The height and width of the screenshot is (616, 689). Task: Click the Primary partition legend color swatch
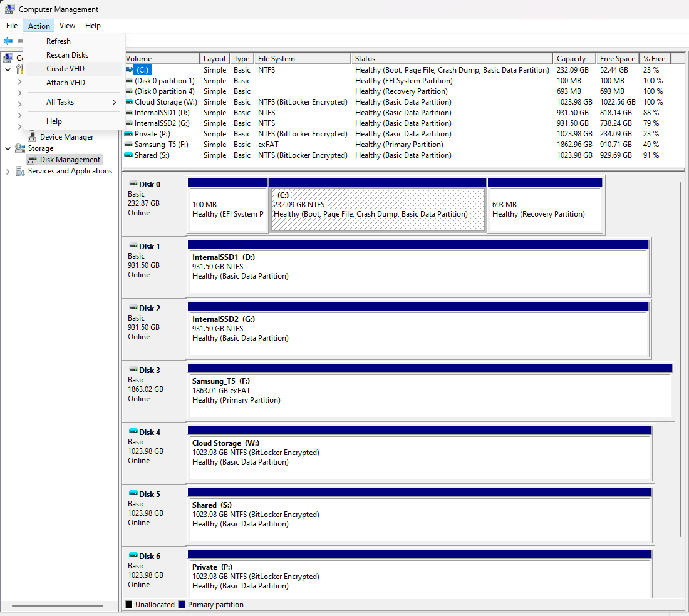point(182,605)
